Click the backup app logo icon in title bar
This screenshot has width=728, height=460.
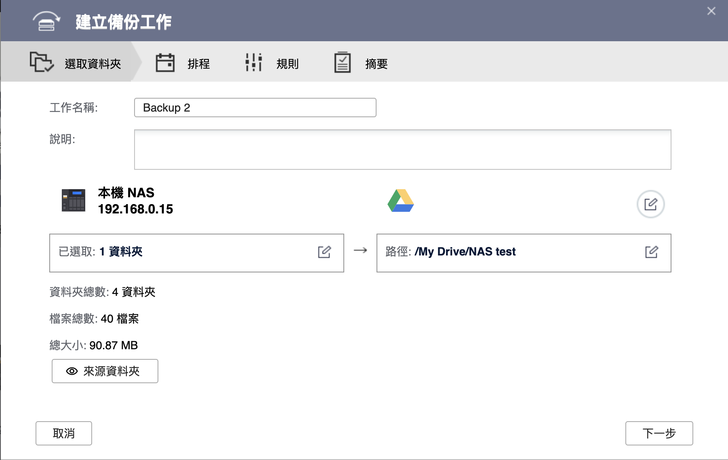(x=47, y=21)
